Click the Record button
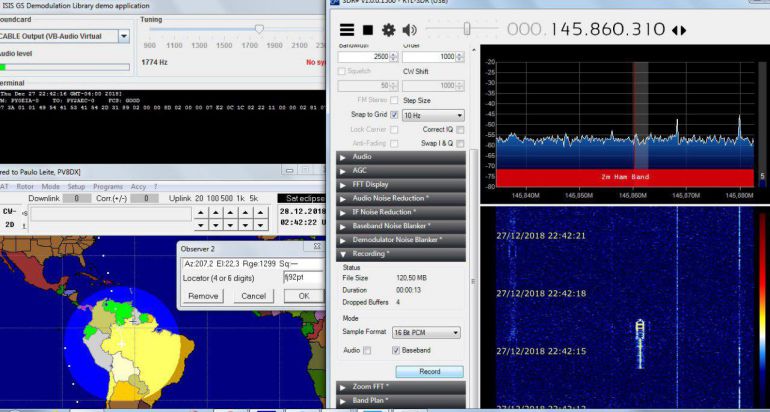Viewport: 770px width, 412px height. click(x=429, y=371)
